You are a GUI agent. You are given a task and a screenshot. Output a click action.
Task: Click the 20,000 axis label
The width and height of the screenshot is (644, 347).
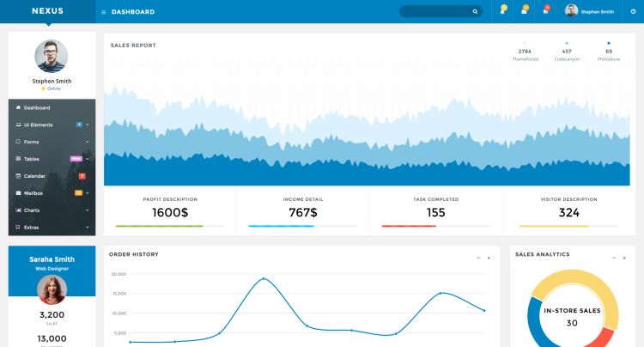[x=119, y=274]
